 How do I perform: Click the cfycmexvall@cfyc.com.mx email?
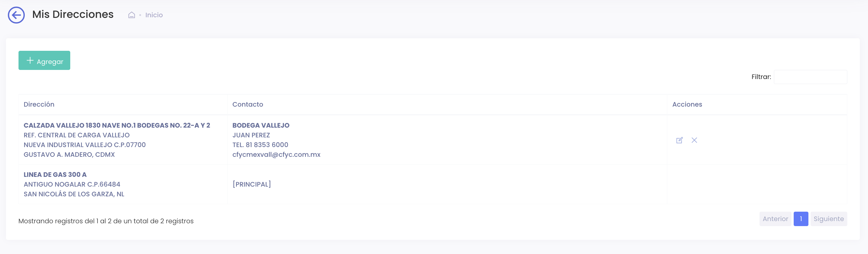coord(276,155)
